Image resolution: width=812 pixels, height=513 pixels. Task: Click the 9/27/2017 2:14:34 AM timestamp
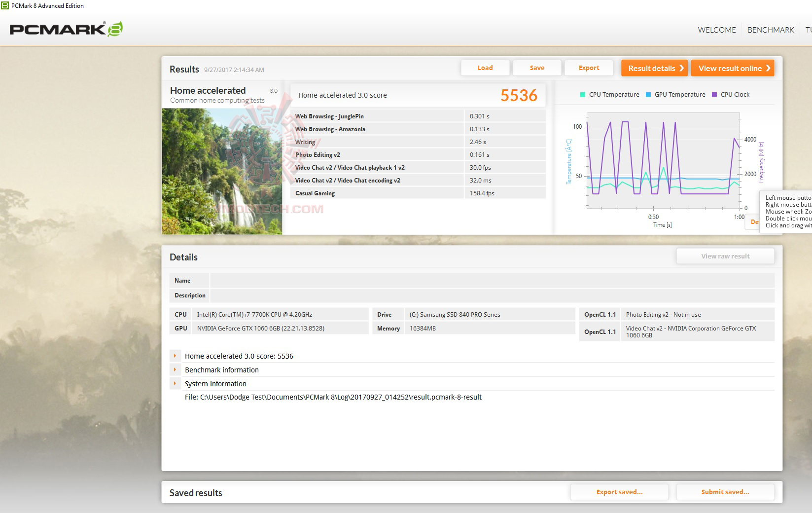point(234,70)
